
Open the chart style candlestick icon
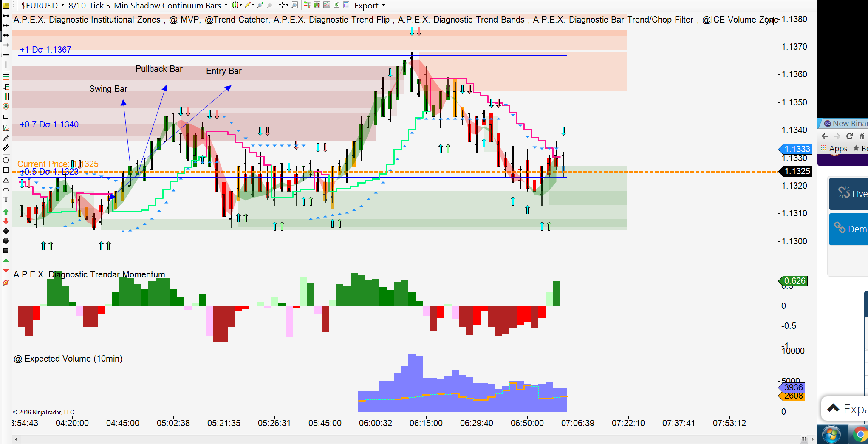pyautogui.click(x=235, y=5)
